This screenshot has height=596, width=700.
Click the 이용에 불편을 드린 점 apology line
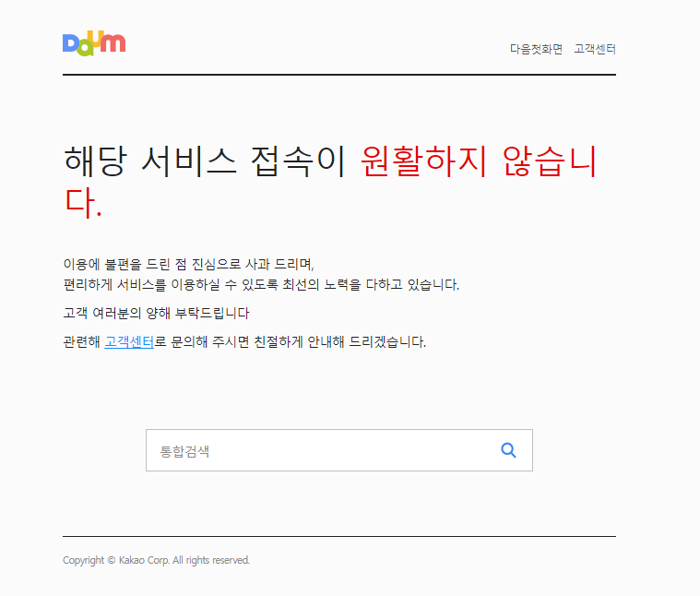point(189,264)
